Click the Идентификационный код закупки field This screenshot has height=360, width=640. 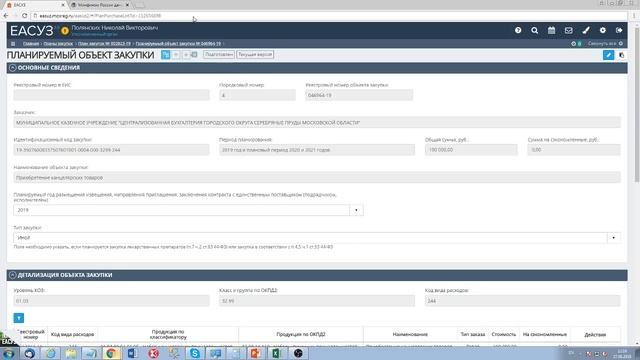[111, 150]
